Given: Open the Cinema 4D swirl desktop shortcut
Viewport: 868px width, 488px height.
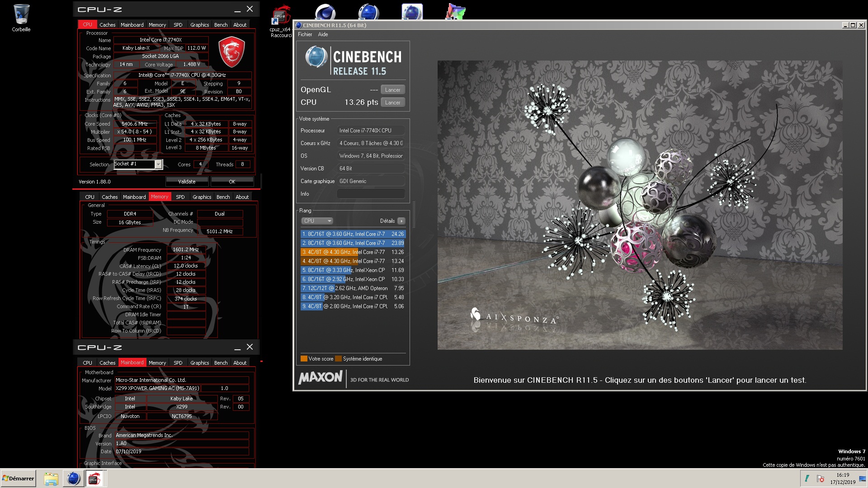Looking at the screenshot, I should (x=325, y=12).
